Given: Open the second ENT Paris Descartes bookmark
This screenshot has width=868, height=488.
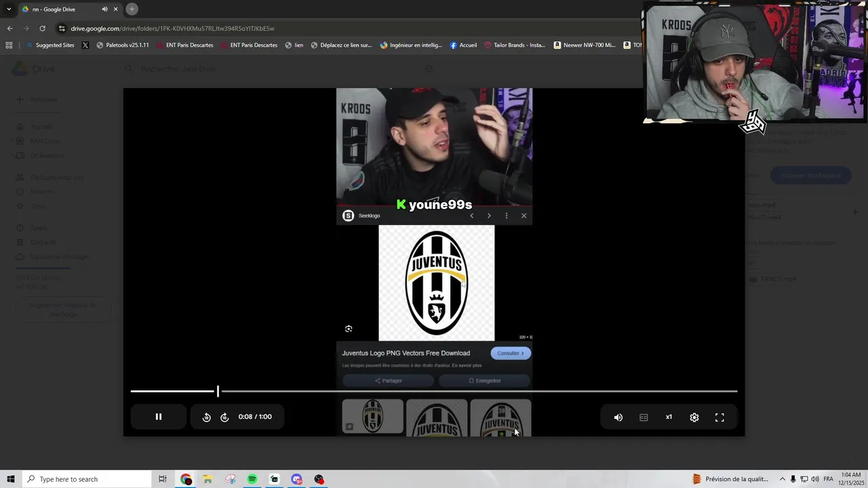Looking at the screenshot, I should (x=248, y=45).
